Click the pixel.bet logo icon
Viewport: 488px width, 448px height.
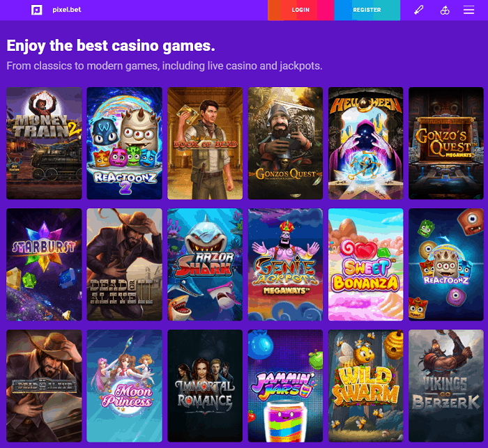37,10
